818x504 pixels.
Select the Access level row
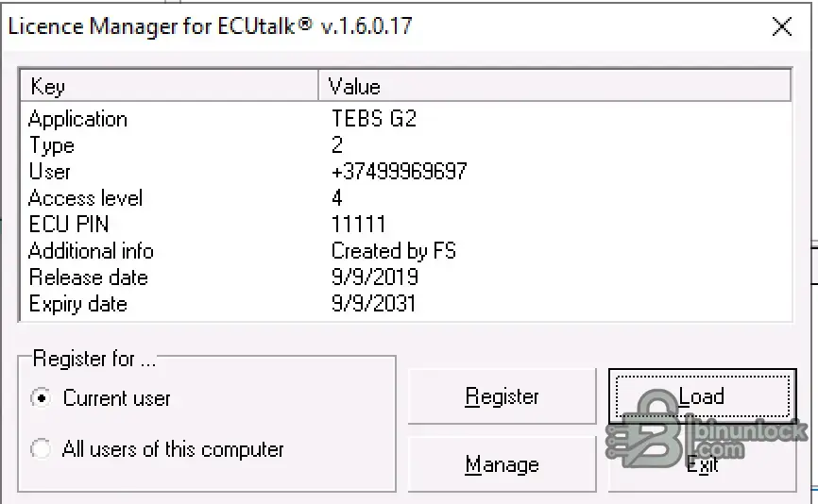point(85,198)
